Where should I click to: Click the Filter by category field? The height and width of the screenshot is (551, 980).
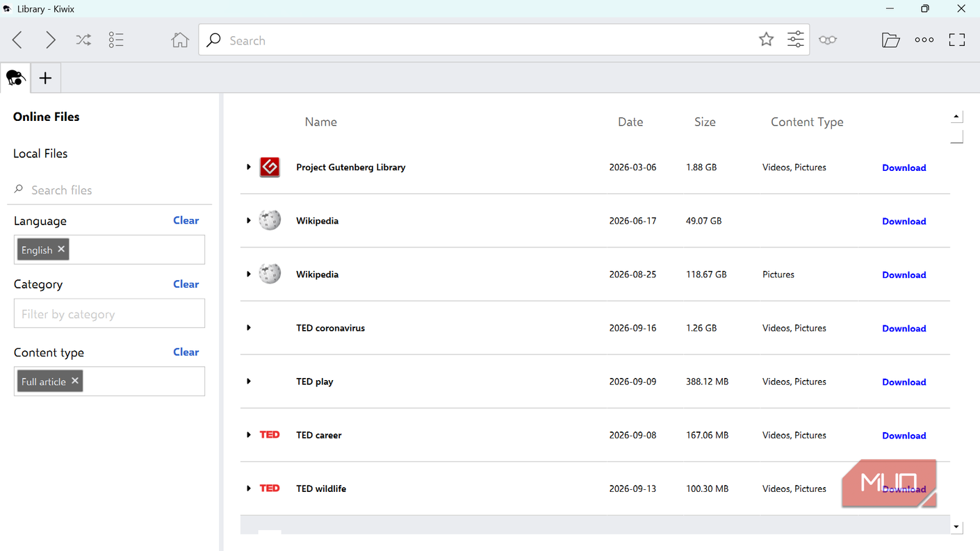tap(109, 313)
